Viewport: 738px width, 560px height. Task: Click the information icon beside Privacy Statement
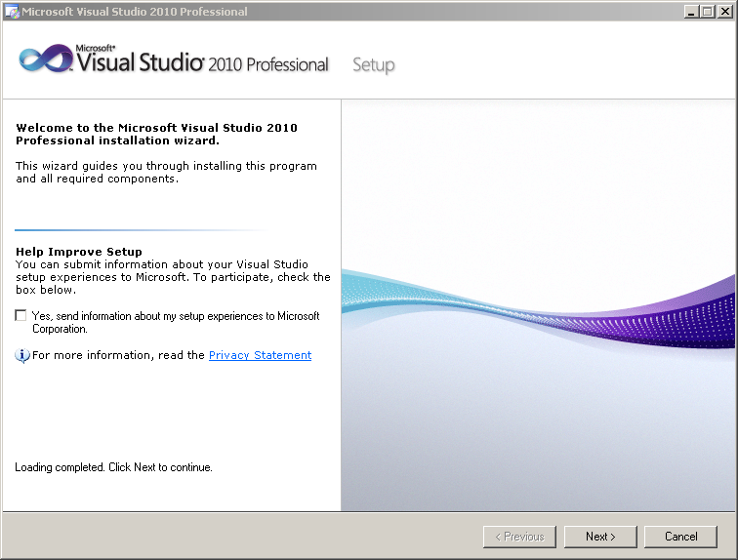click(22, 355)
